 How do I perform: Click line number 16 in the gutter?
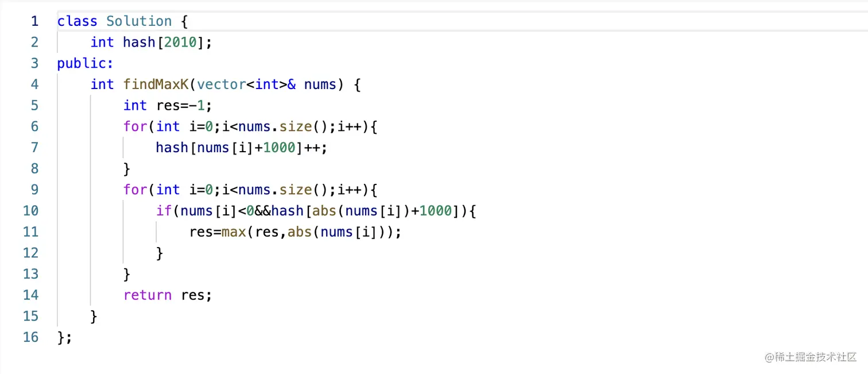tap(30, 337)
